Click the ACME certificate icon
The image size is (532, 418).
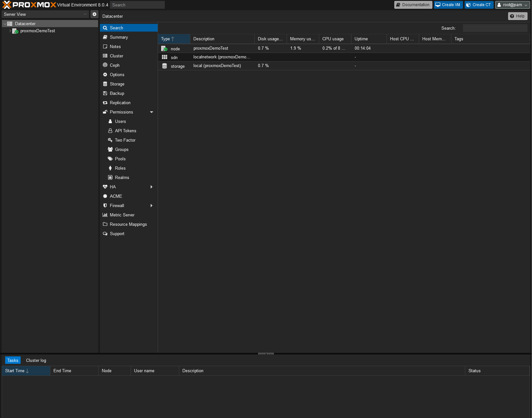(105, 196)
